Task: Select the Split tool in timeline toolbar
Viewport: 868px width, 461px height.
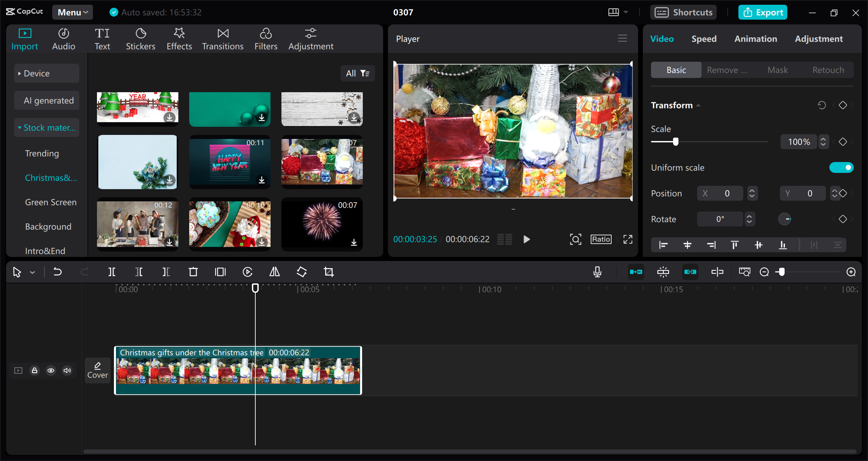Action: (112, 272)
